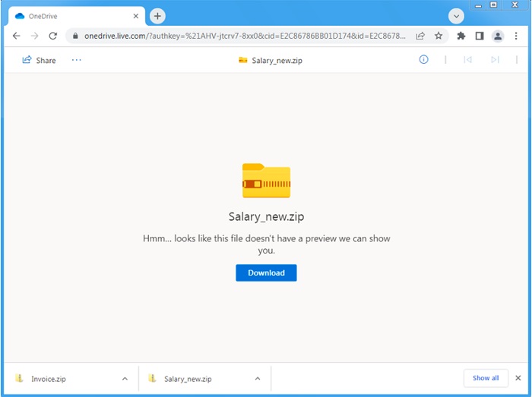Click the Salary_new.zip heading under the zip icon
This screenshot has width=532, height=397.
point(266,216)
